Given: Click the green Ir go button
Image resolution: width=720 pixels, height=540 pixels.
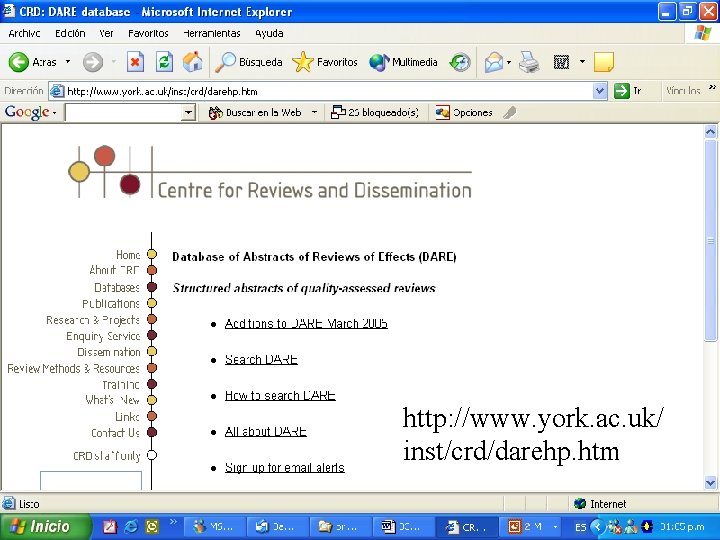Looking at the screenshot, I should click(x=628, y=91).
